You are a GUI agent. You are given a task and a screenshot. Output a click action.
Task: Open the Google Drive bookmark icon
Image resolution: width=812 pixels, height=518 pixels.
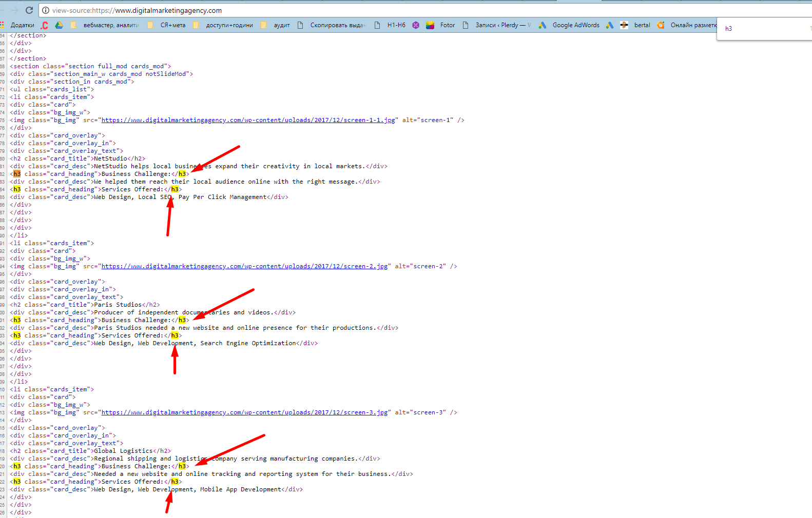point(59,25)
